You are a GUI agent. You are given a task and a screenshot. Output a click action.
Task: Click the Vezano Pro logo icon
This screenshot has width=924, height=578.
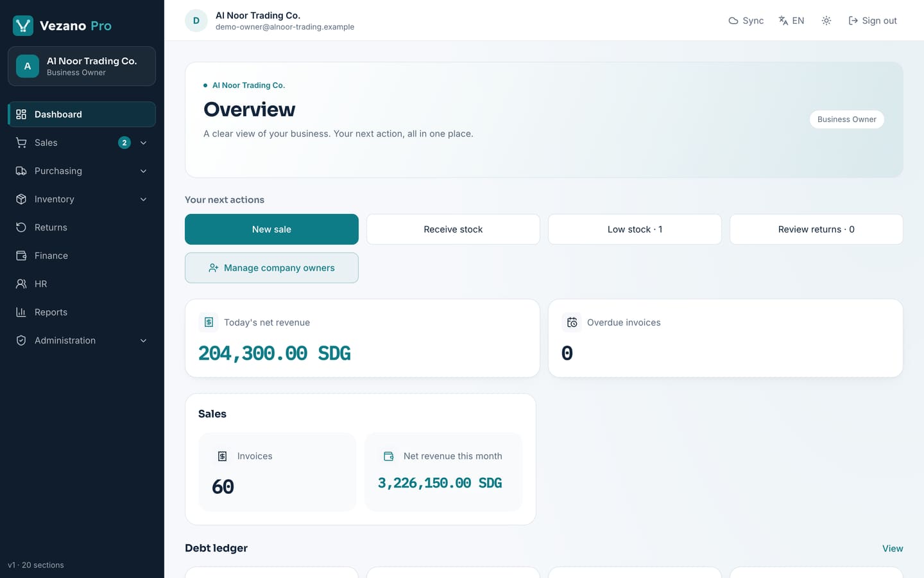(23, 26)
